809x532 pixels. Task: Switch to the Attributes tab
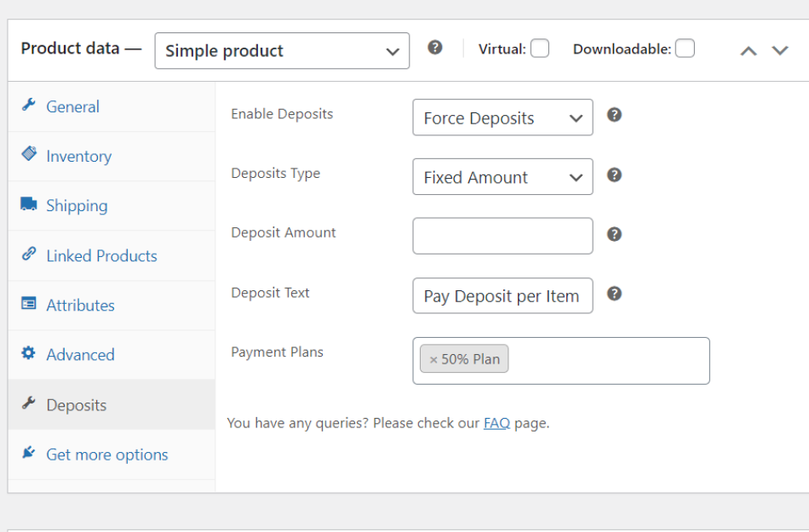tap(80, 305)
